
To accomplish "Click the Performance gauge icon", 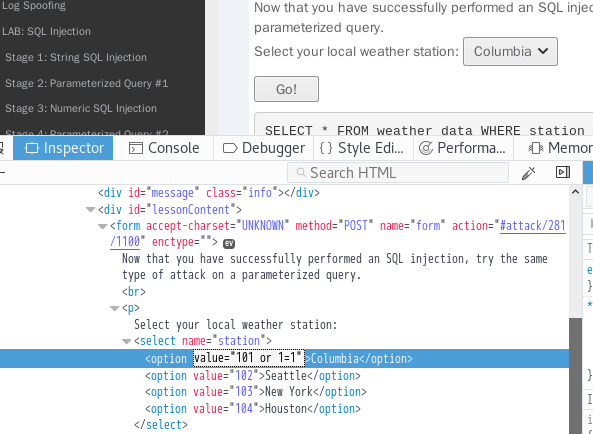I will coord(426,148).
